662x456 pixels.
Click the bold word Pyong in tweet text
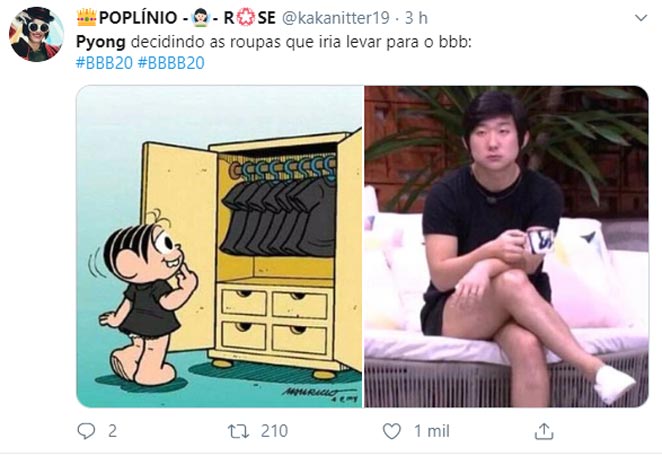pyautogui.click(x=100, y=42)
